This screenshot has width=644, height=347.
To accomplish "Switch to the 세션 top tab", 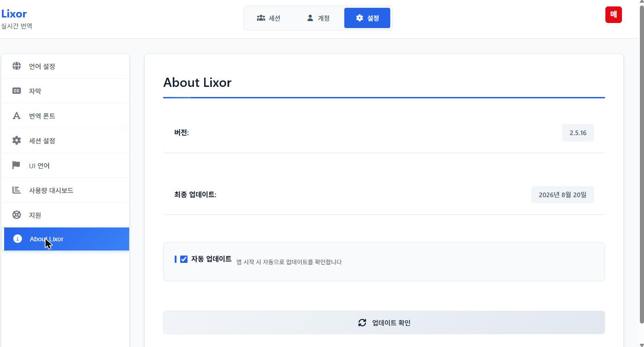I will tap(269, 18).
